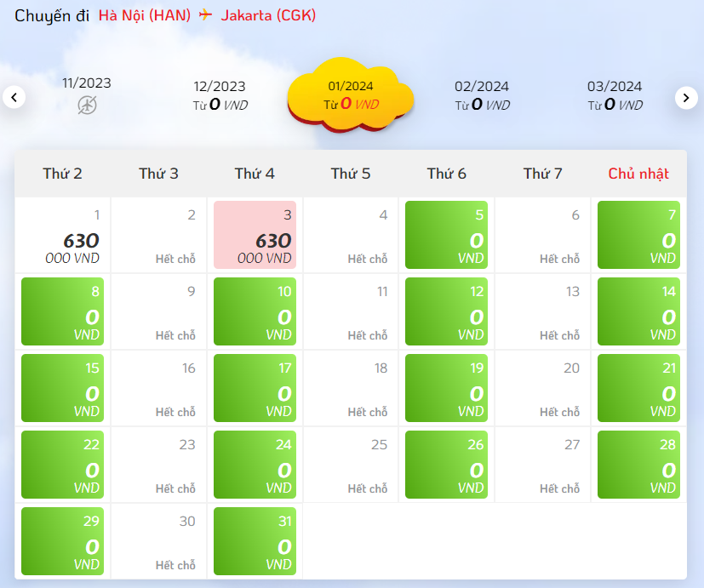
Task: Switch to the 03/2024 month
Action: point(615,95)
